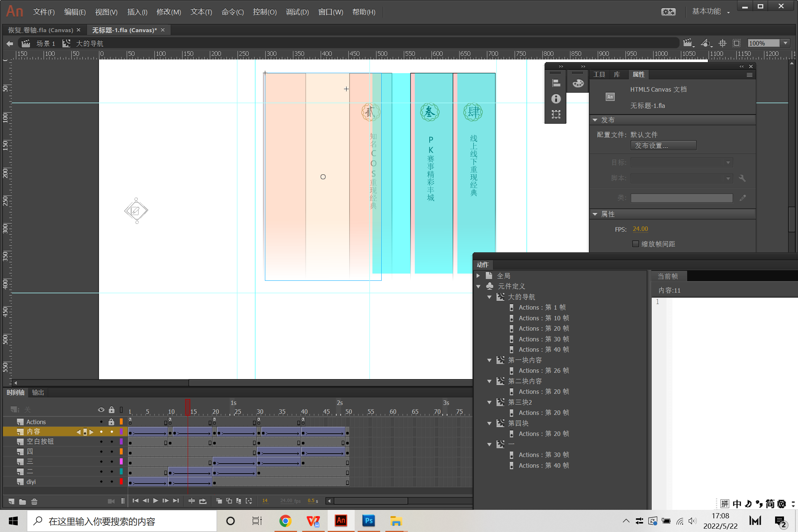Toggle the loop playback icon
Screen dimensions: 798x532
pos(203,501)
